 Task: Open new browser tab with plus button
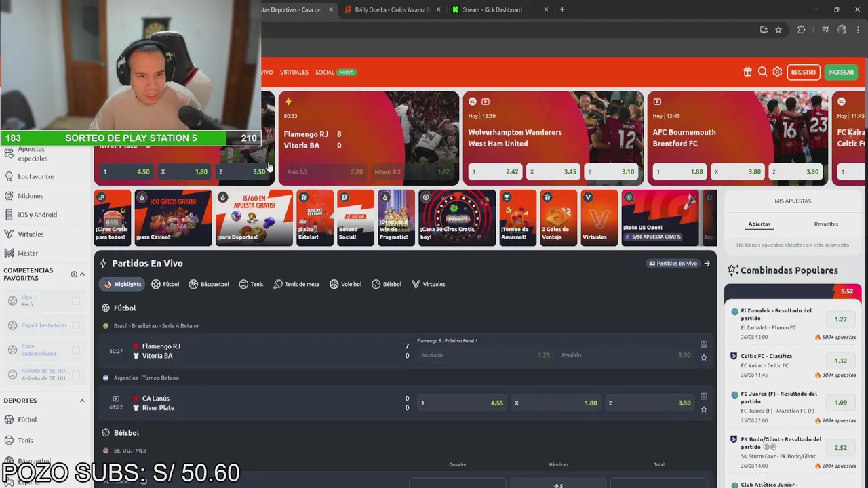(562, 9)
